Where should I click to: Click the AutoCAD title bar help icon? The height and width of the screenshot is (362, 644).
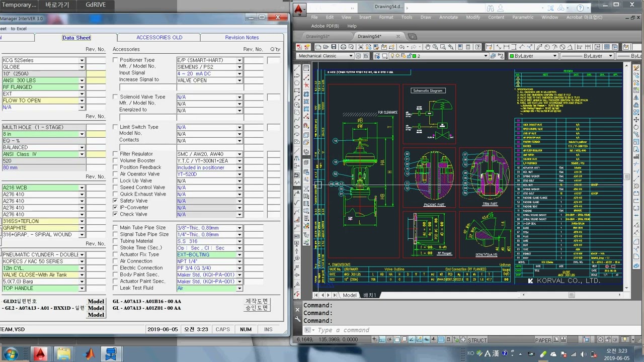point(580,8)
